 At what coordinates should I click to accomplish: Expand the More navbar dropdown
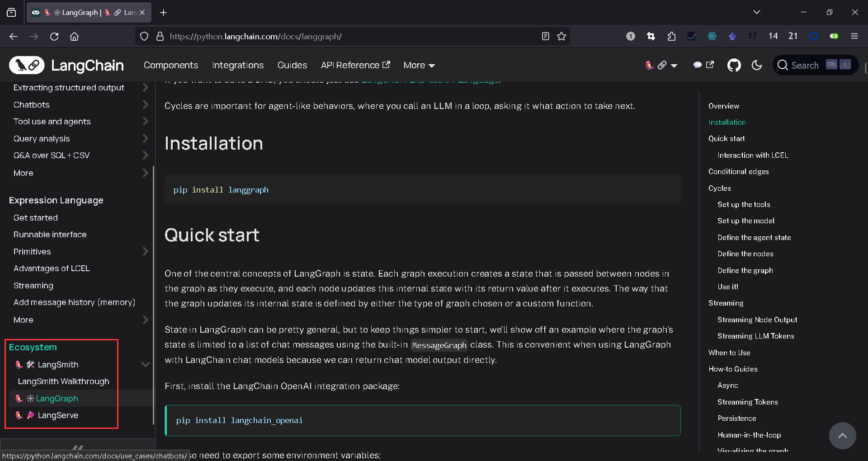tap(419, 66)
